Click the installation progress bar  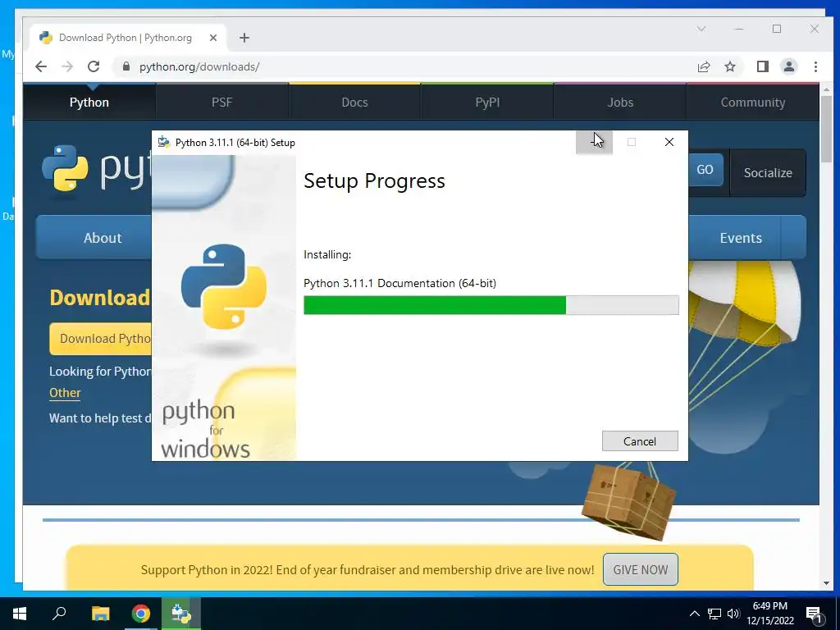click(x=491, y=305)
